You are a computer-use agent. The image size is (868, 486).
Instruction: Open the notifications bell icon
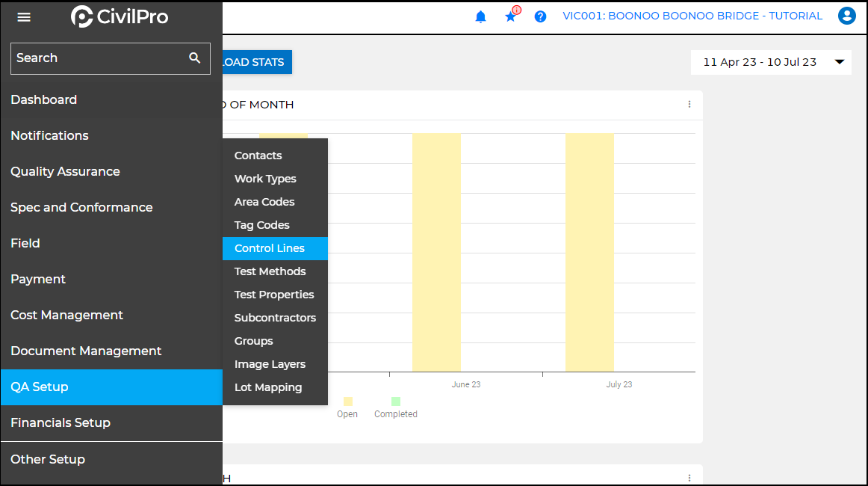480,16
